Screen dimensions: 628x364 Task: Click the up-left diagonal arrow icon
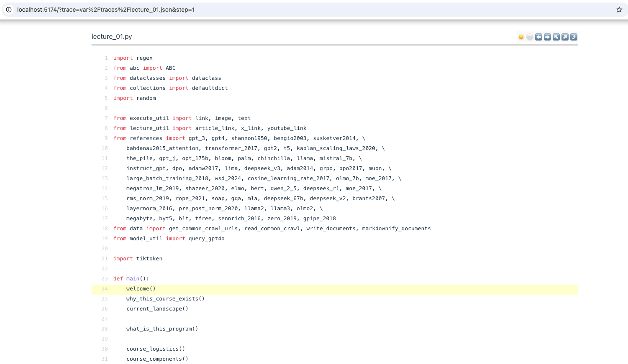tap(556, 37)
